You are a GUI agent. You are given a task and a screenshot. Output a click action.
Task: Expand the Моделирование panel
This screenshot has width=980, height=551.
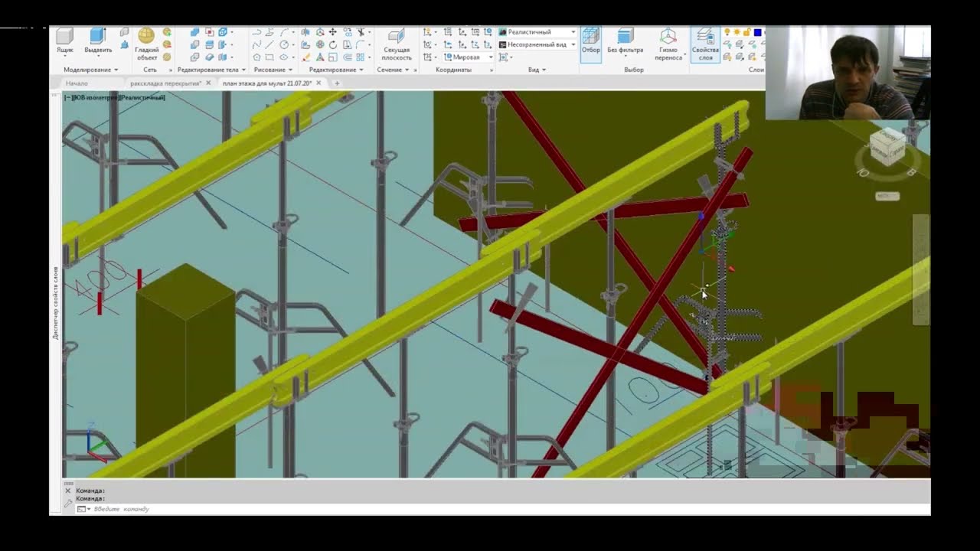click(90, 70)
